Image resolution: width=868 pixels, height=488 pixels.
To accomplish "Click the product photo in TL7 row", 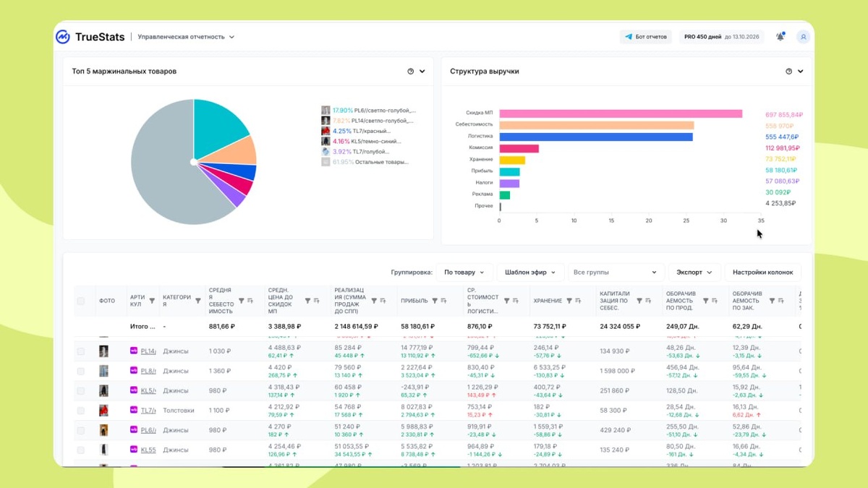I will pos(103,411).
